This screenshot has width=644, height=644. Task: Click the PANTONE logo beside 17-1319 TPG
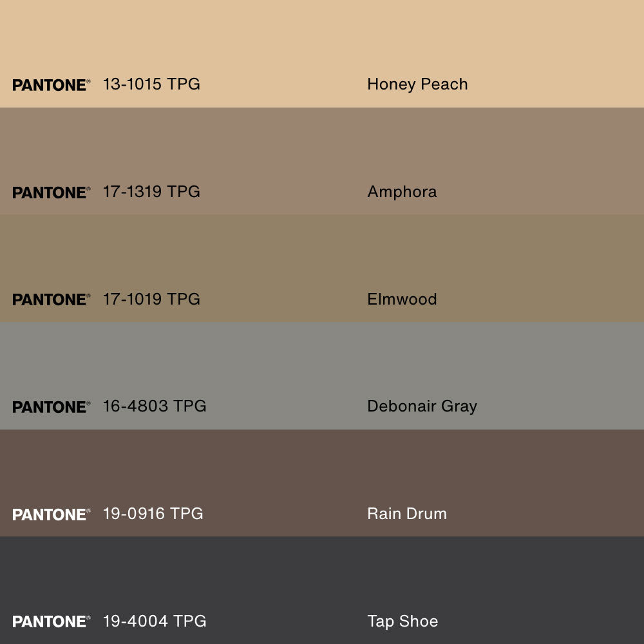click(51, 193)
